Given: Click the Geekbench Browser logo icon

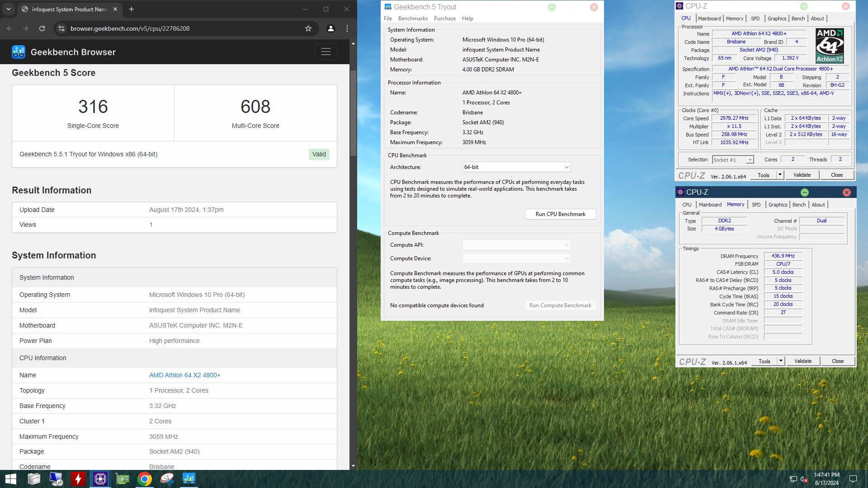Looking at the screenshot, I should point(19,52).
